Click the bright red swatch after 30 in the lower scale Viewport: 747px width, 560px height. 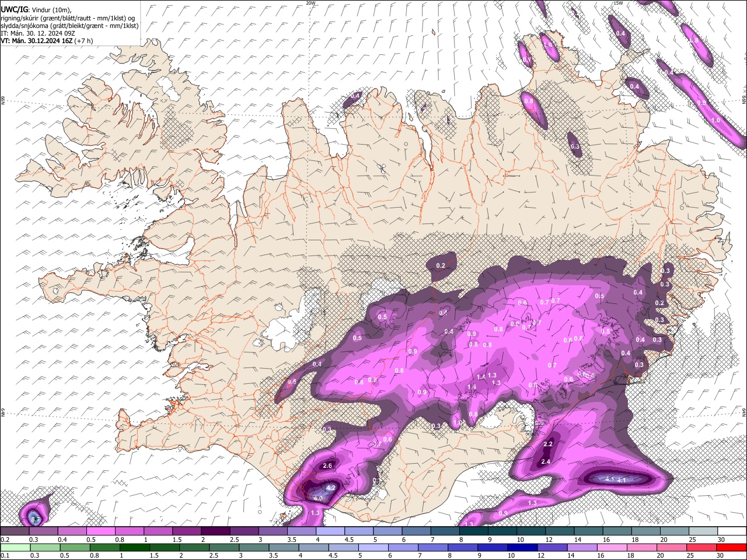731,547
